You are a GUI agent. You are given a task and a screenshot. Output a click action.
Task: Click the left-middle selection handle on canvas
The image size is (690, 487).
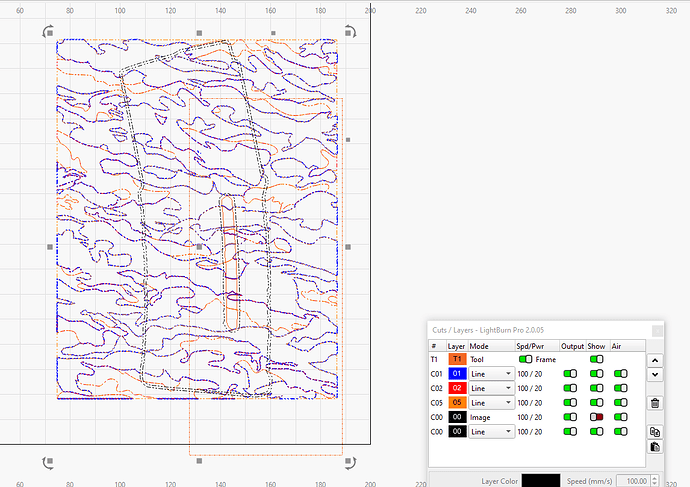(x=50, y=247)
